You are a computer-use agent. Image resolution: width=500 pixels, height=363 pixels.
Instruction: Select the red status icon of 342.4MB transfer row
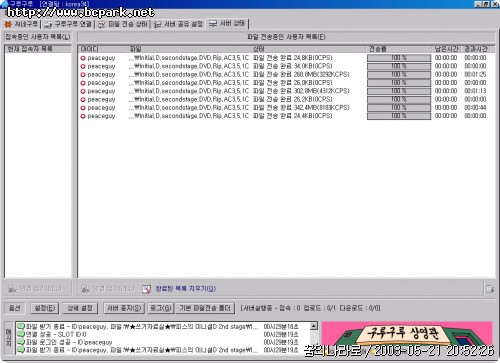(83, 108)
